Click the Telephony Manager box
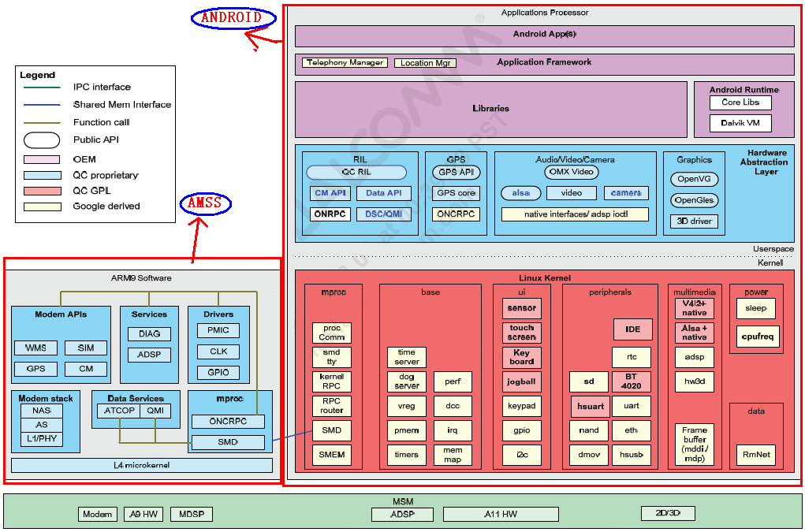The image size is (805, 532). 345,62
